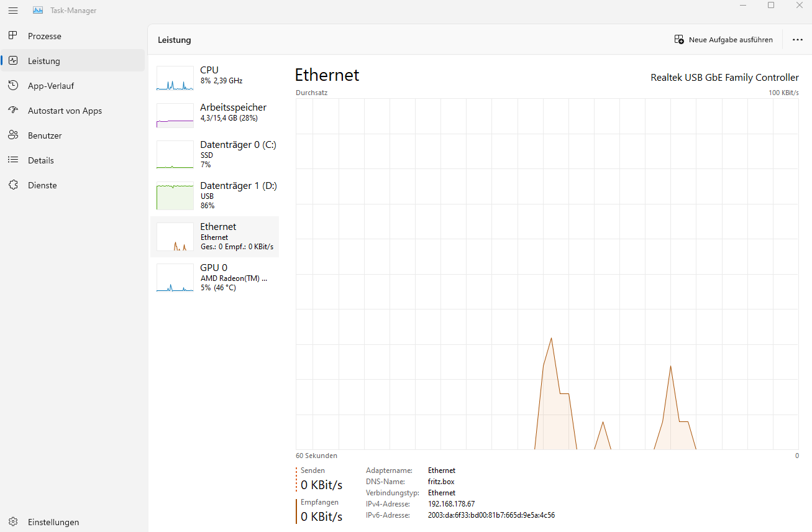
Task: Click the 5% (46 °C) GPU value
Action: pyautogui.click(x=218, y=288)
